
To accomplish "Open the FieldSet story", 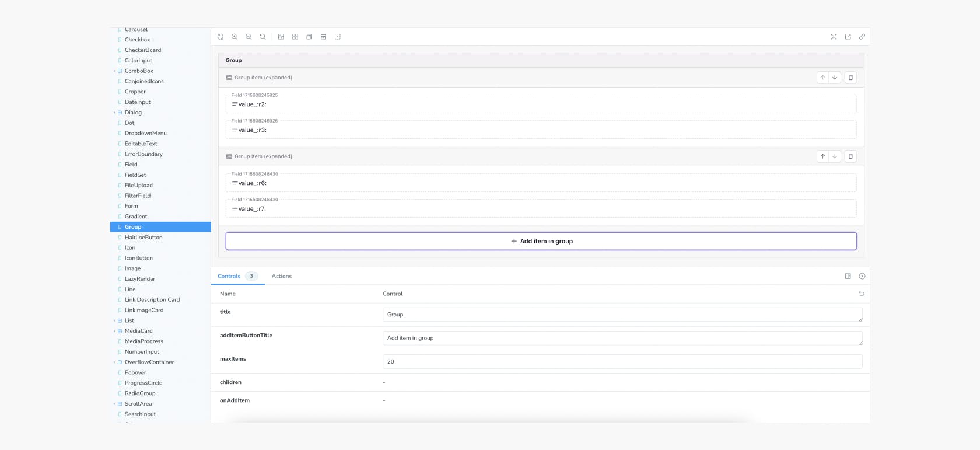I will 135,175.
